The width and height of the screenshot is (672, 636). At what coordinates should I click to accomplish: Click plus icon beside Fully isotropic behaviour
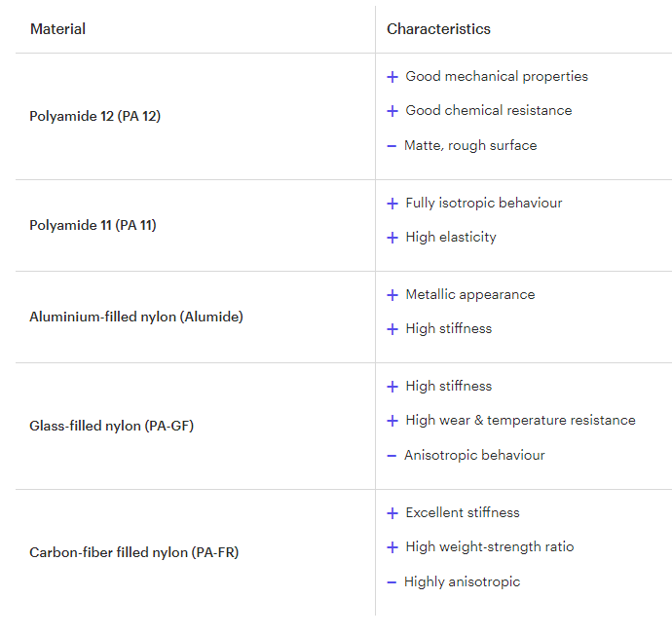point(392,204)
